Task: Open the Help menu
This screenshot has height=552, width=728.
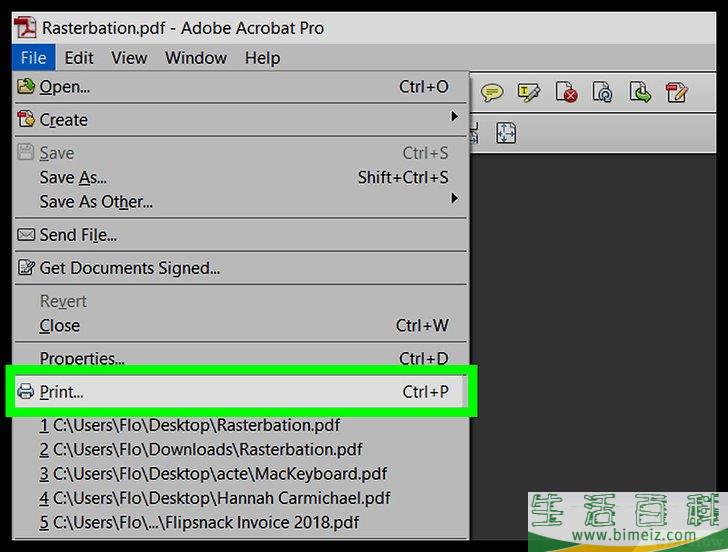Action: click(262, 58)
